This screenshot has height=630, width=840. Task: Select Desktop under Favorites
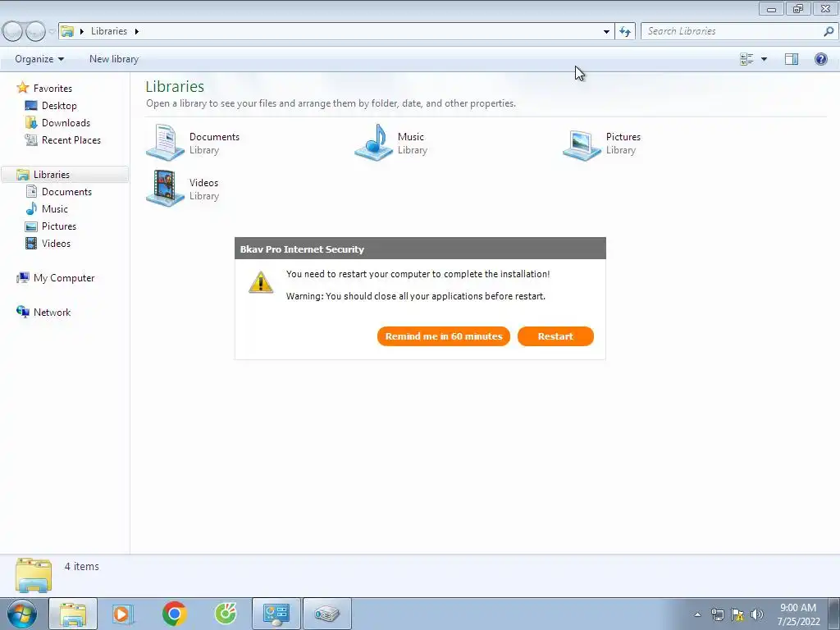click(59, 106)
